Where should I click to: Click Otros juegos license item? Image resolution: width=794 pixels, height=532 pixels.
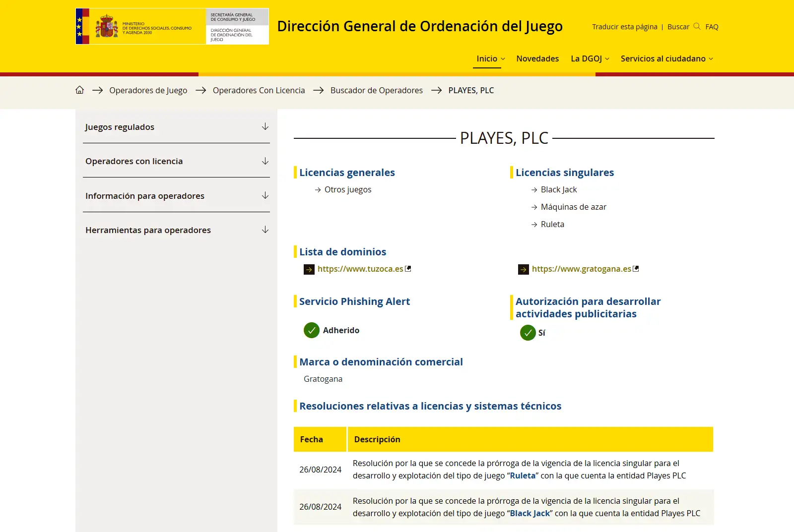tap(347, 189)
